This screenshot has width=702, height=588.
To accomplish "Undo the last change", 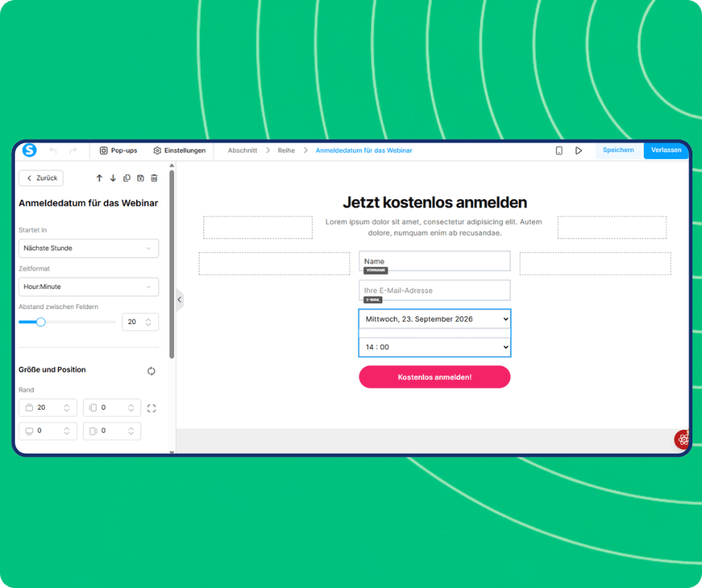I will point(53,151).
